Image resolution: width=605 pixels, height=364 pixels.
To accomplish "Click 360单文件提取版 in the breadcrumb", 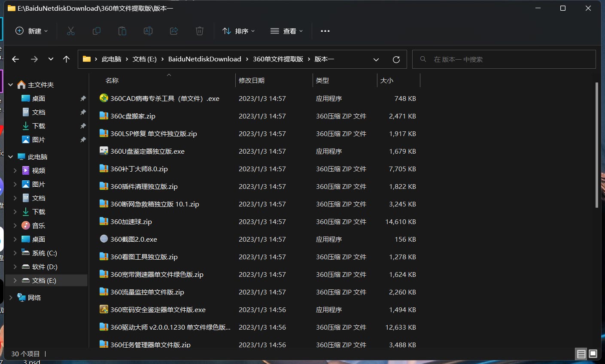I will [278, 59].
